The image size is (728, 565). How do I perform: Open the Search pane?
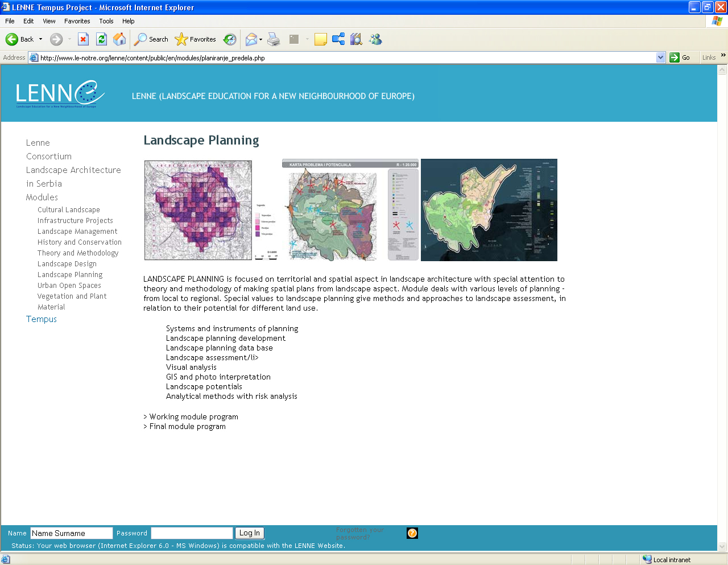click(x=151, y=39)
